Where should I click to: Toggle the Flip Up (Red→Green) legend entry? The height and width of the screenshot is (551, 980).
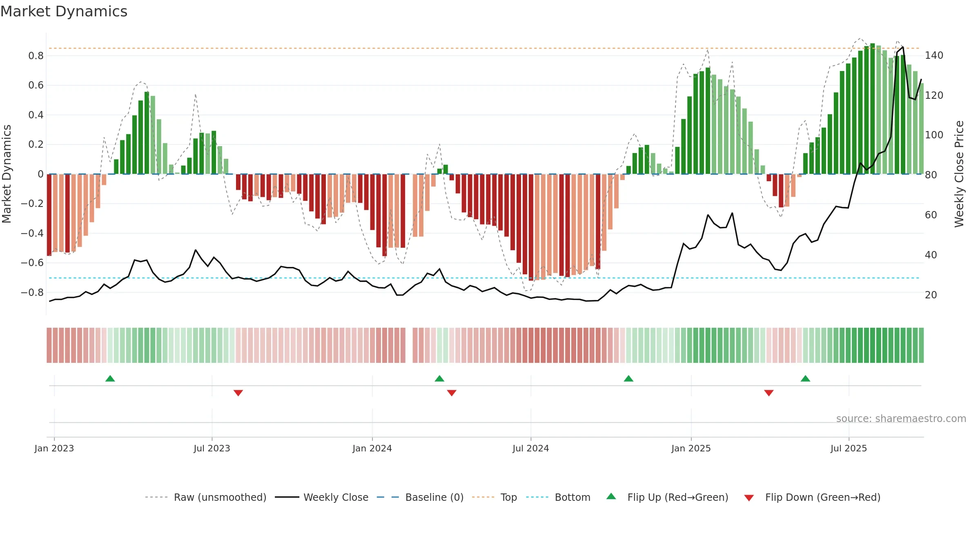pyautogui.click(x=668, y=497)
